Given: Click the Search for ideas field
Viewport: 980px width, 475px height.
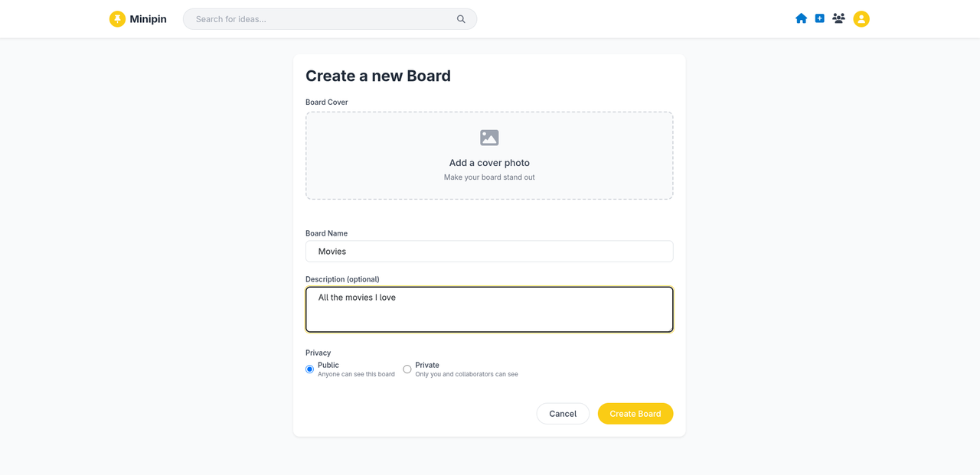Looking at the screenshot, I should pos(330,19).
